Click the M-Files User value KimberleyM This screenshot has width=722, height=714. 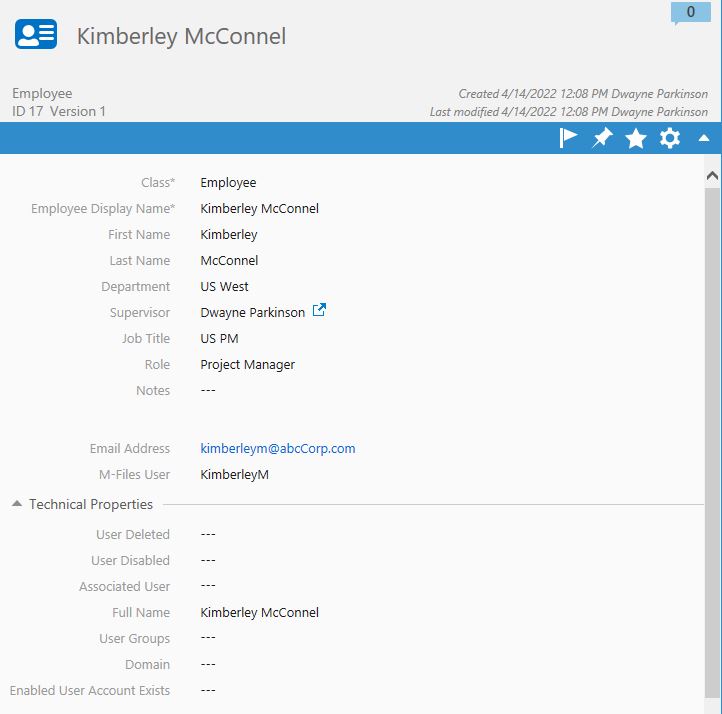click(x=234, y=475)
